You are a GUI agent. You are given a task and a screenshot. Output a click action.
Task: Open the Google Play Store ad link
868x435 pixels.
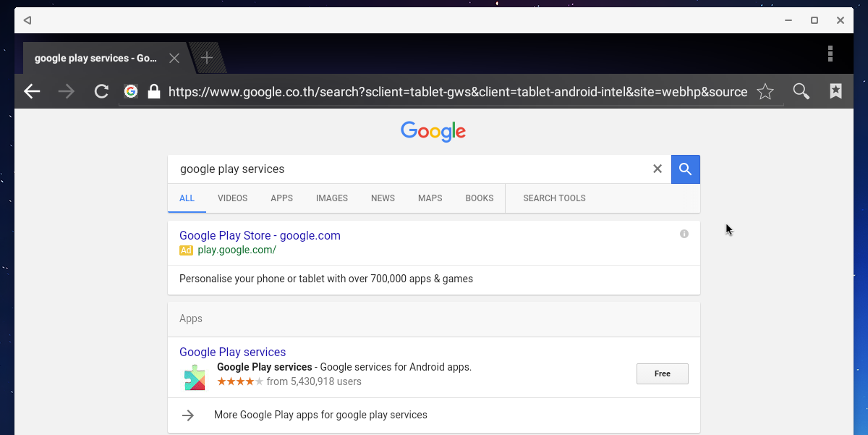(260, 235)
